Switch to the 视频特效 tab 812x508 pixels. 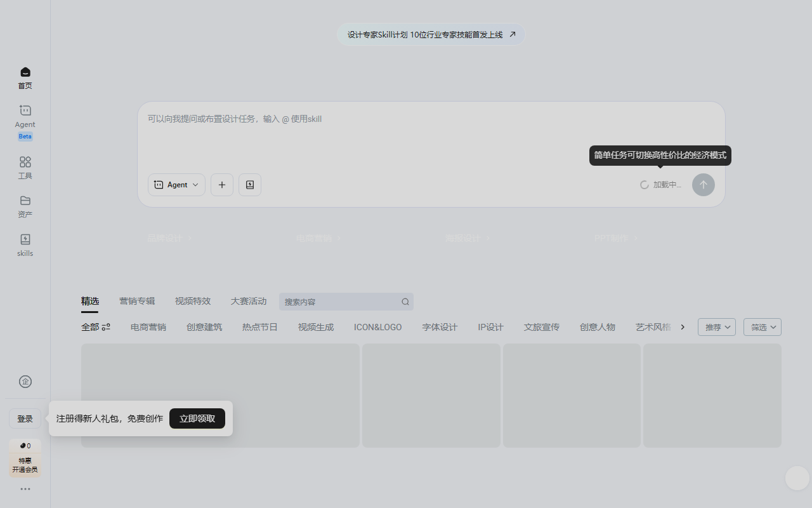(193, 301)
